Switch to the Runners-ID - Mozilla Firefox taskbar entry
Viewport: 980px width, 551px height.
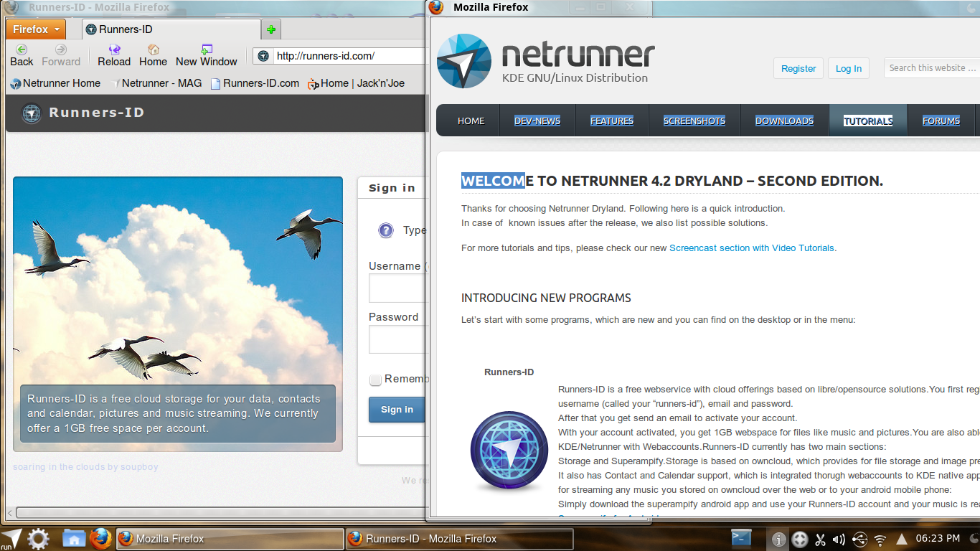click(459, 539)
